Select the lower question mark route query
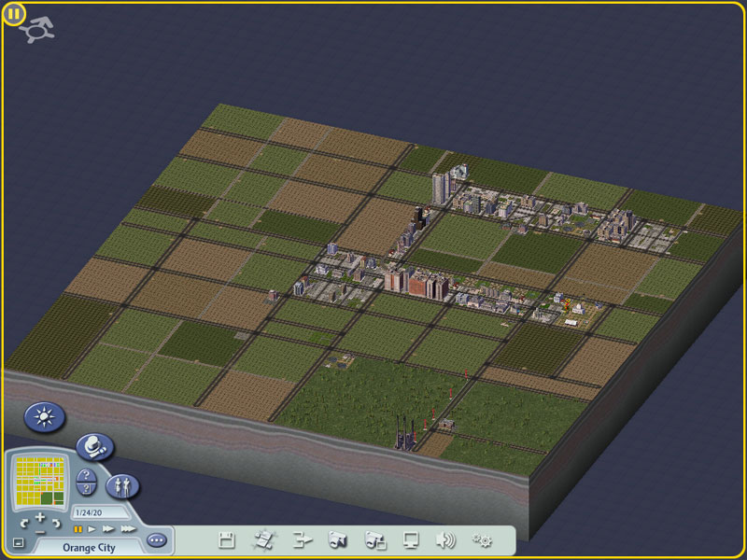This screenshot has height=560, width=747. 86,489
